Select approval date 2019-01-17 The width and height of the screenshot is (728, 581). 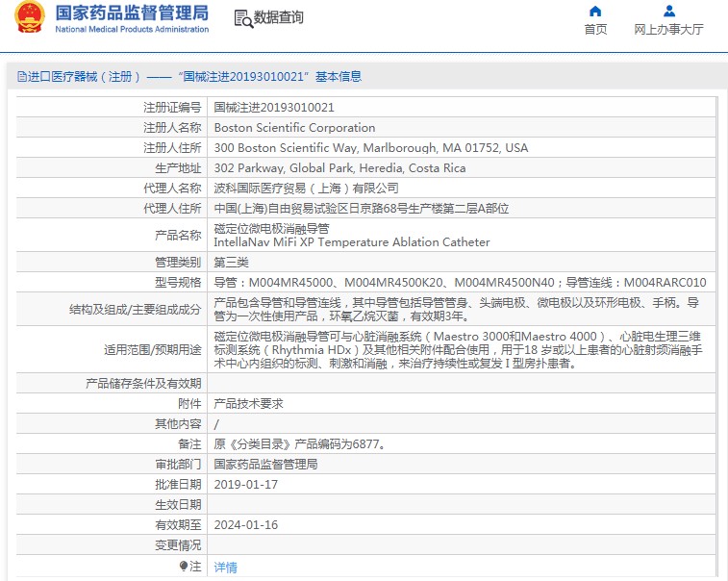[x=245, y=485]
